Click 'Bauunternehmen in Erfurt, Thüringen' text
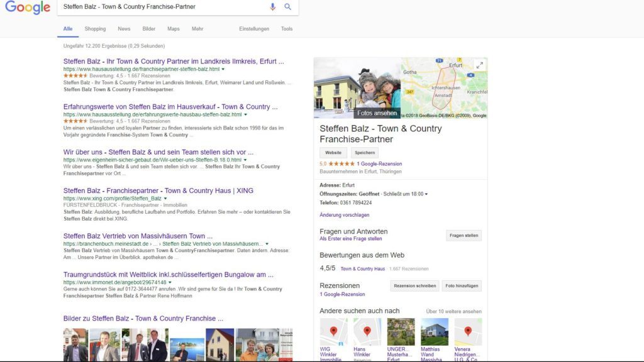 [x=360, y=172]
